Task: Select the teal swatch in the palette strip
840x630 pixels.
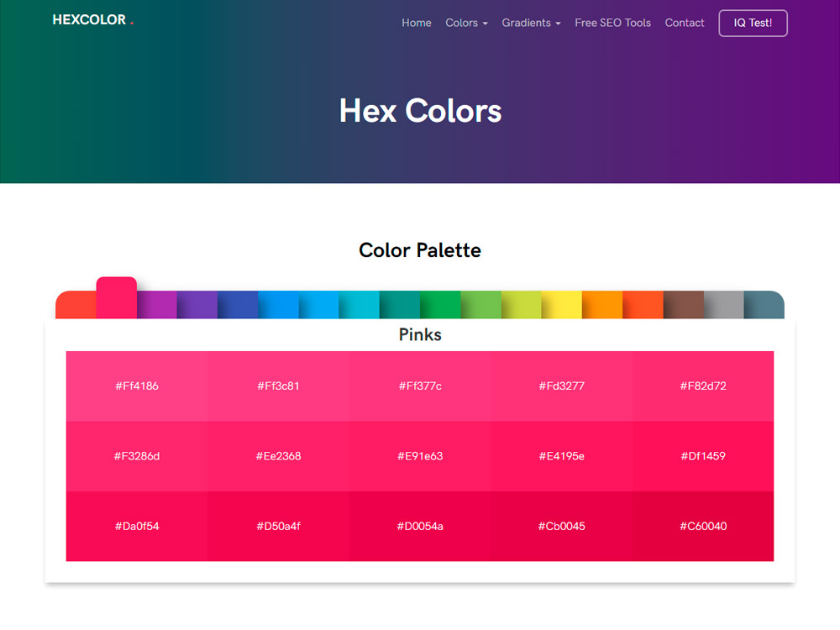Action: coord(400,305)
